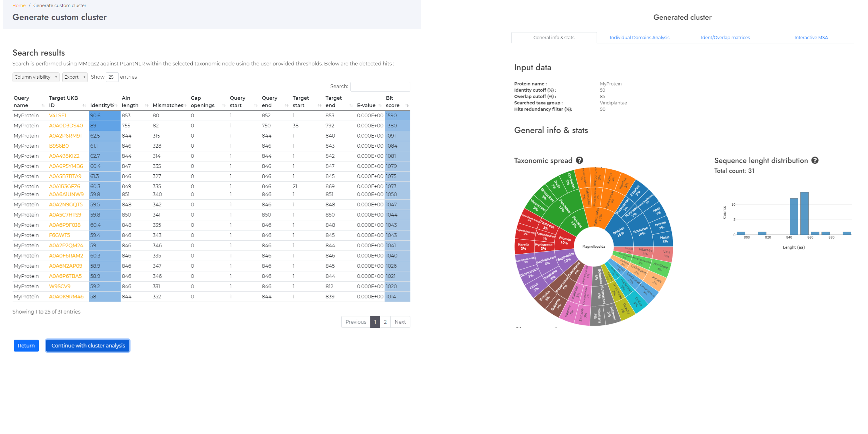Sort by E-value column arrow icon
The height and width of the screenshot is (434, 868).
click(380, 106)
